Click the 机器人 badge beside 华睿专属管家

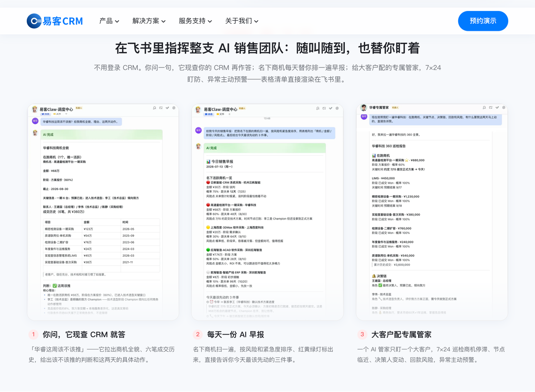point(395,108)
